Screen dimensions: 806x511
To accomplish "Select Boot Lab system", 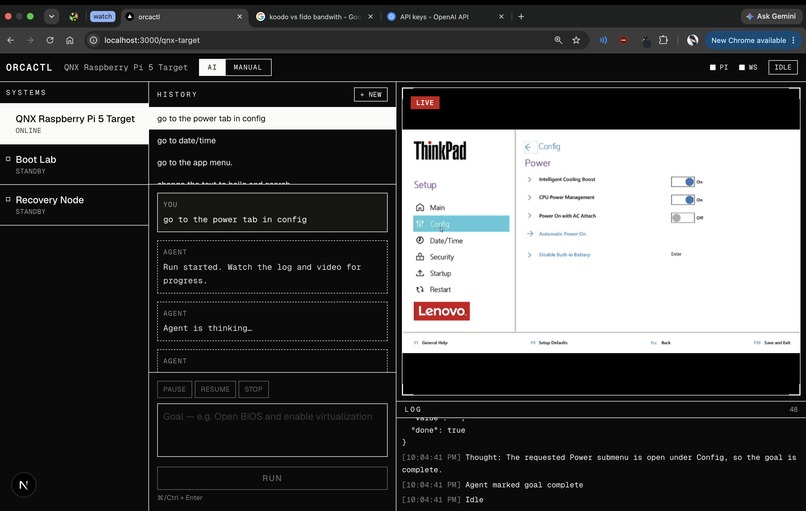I will pos(74,165).
